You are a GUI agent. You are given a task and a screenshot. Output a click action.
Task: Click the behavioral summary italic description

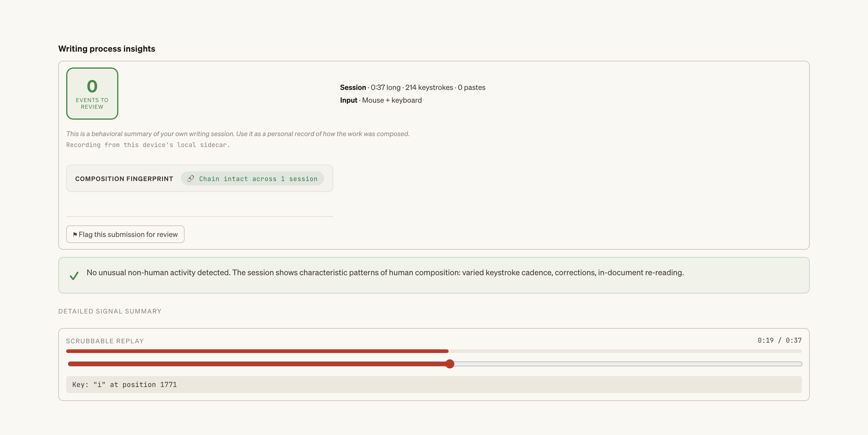tap(238, 134)
